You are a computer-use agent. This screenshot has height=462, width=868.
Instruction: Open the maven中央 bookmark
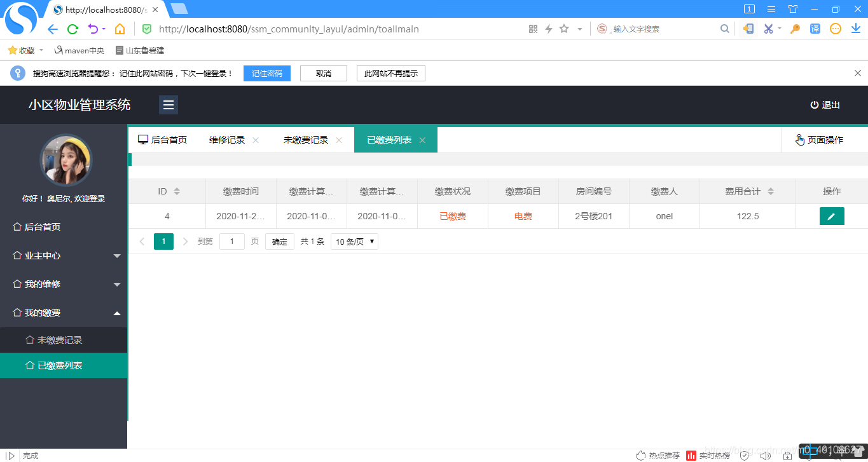tap(79, 50)
